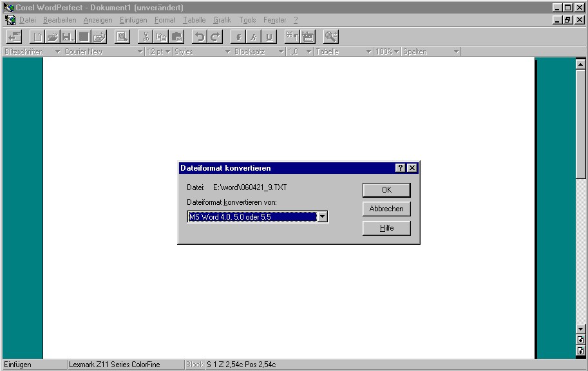Screen dimensions: 588x371
Task: Click the previous page icon below the scrollbar
Action: click(580, 340)
